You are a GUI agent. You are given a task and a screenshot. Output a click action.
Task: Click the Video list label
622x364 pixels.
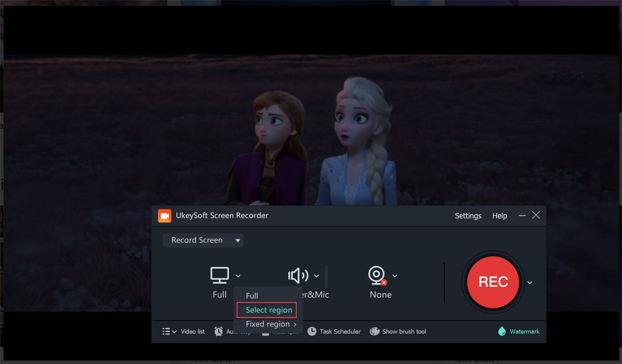click(193, 331)
